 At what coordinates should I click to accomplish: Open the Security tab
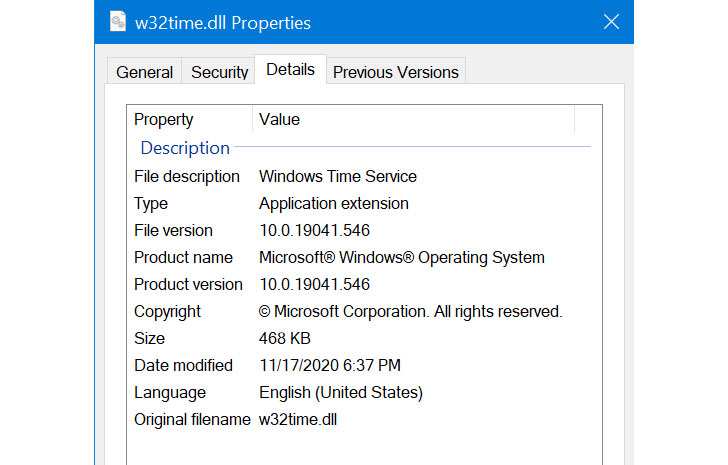tap(219, 72)
